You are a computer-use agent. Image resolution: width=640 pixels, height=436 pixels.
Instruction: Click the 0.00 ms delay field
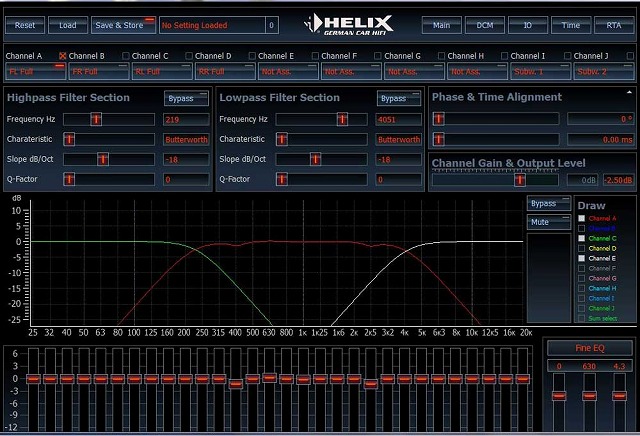pyautogui.click(x=600, y=140)
